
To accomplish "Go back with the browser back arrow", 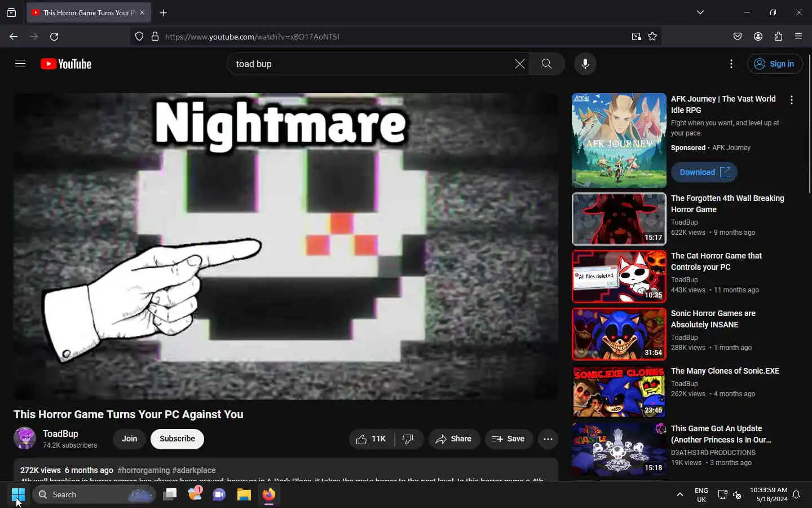I will click(14, 37).
